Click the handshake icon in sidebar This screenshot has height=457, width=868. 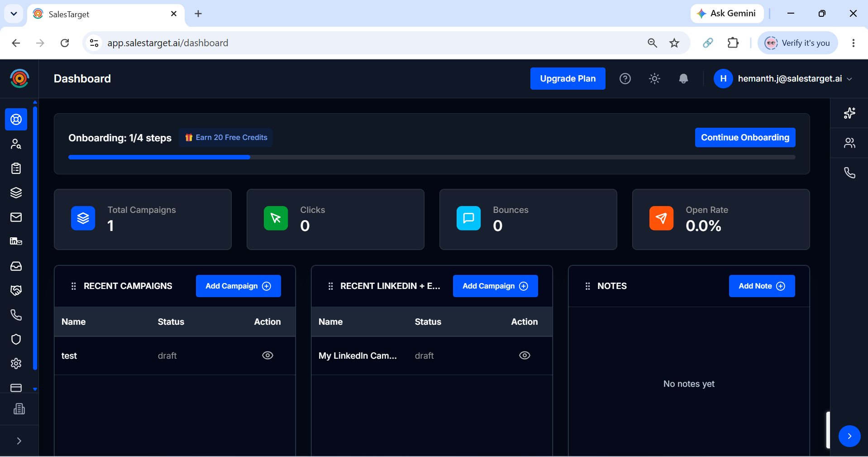click(16, 290)
